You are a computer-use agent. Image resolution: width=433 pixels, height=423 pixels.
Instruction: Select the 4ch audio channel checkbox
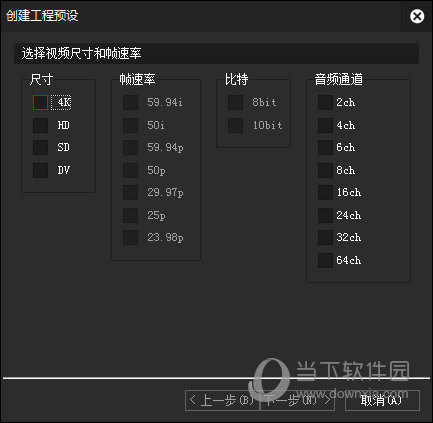(325, 125)
